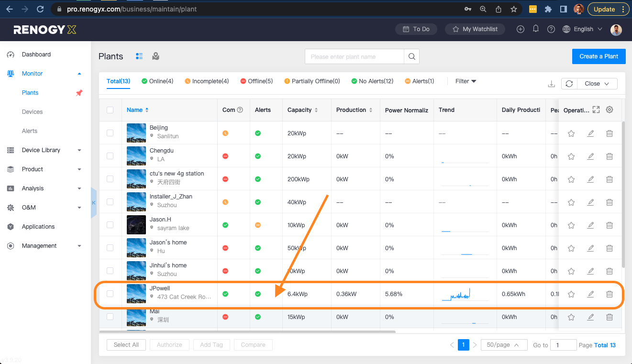Screen dimensions: 632x364
Task: Click the download/export table icon
Action: click(x=551, y=84)
